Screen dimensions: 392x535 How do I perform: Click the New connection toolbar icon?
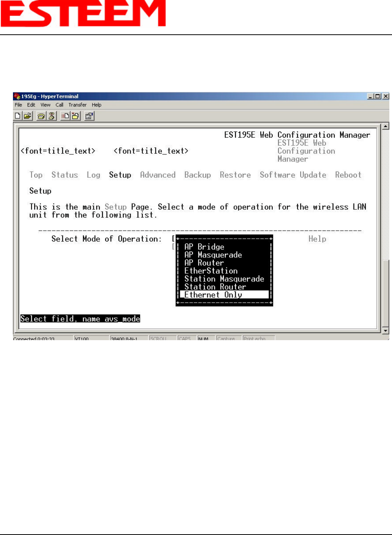(x=18, y=116)
